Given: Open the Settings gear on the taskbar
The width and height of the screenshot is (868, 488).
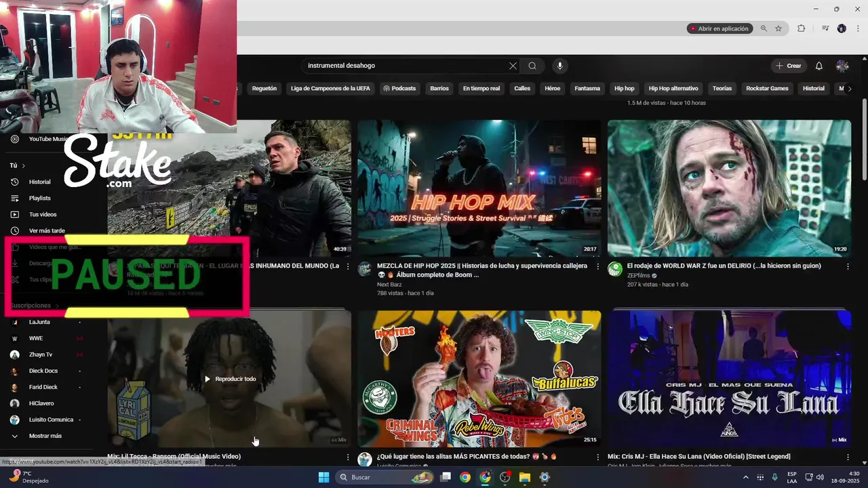Looking at the screenshot, I should tap(545, 477).
